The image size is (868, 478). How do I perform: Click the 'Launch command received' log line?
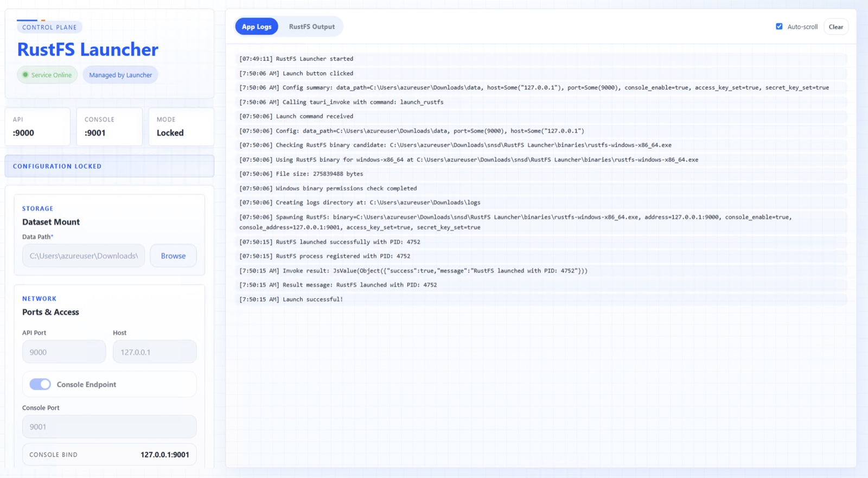(x=541, y=116)
